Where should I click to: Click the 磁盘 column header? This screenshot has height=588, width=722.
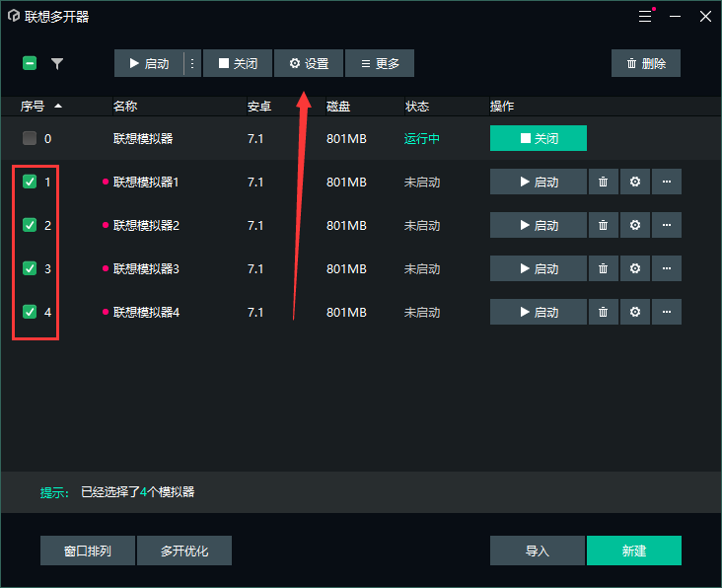[338, 107]
